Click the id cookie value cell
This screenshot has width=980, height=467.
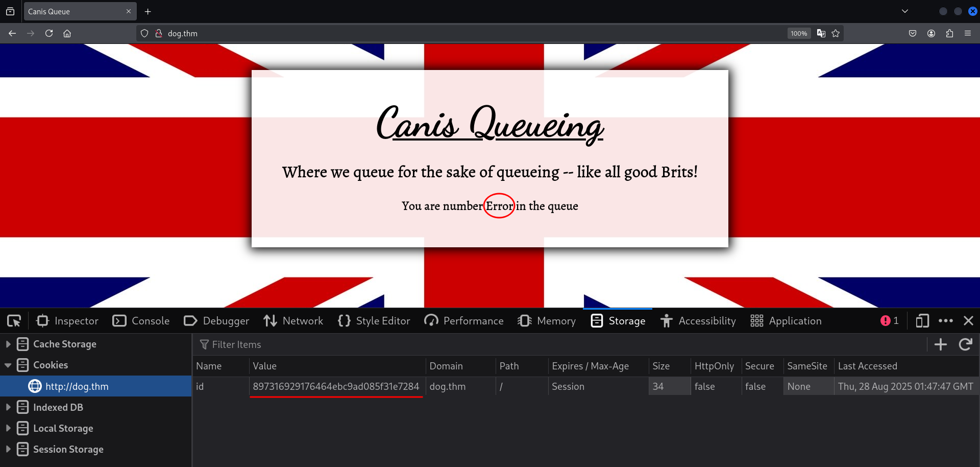coord(336,386)
